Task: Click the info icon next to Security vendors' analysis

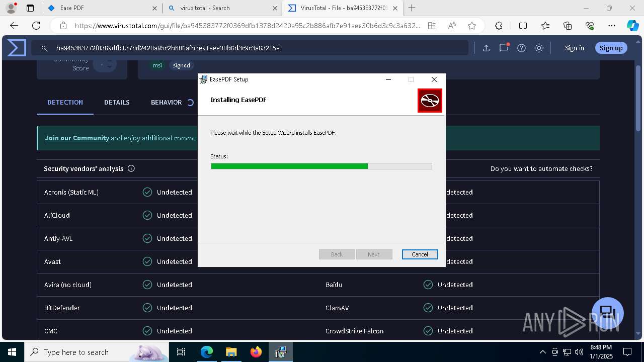Action: coord(131,168)
